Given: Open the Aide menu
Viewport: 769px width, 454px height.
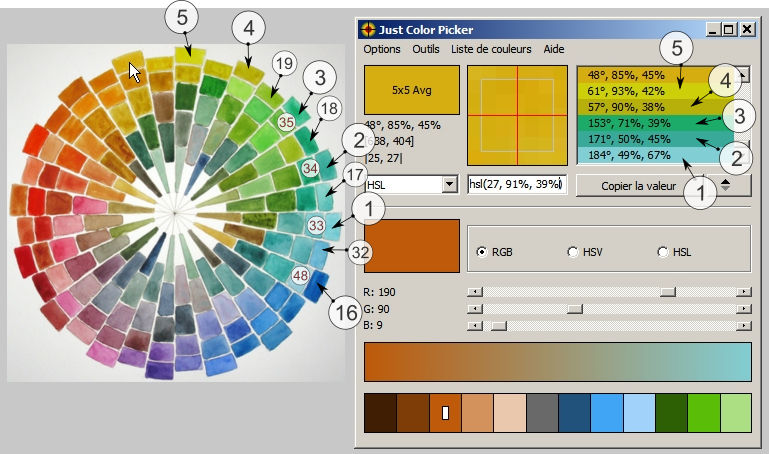Looking at the screenshot, I should tap(554, 49).
